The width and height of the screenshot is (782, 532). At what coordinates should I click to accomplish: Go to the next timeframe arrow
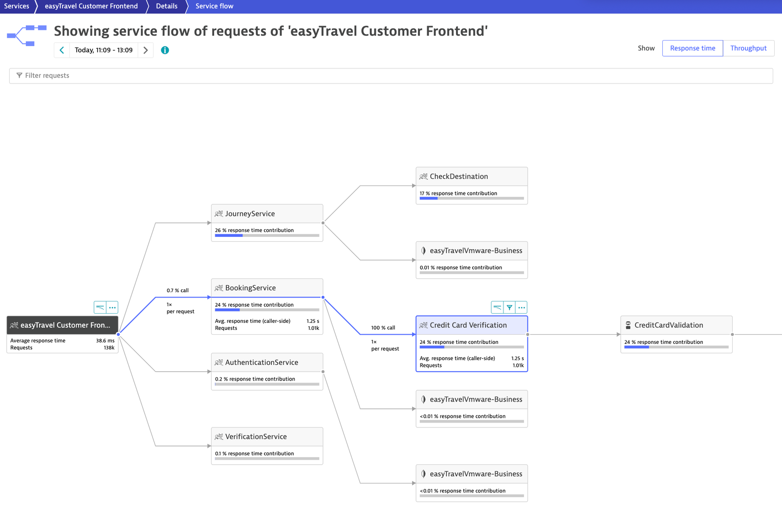tap(146, 50)
